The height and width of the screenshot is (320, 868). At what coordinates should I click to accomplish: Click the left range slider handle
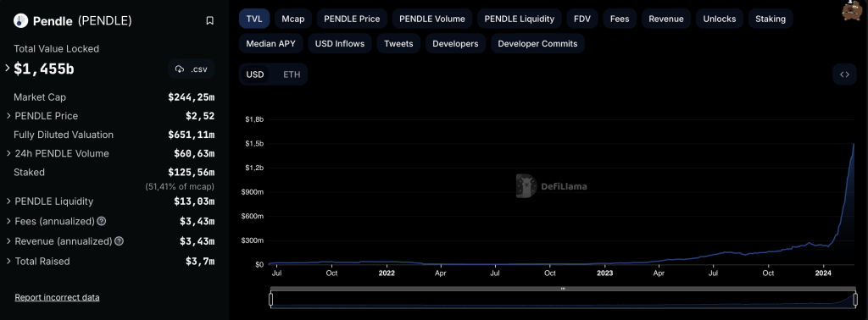[x=270, y=299]
